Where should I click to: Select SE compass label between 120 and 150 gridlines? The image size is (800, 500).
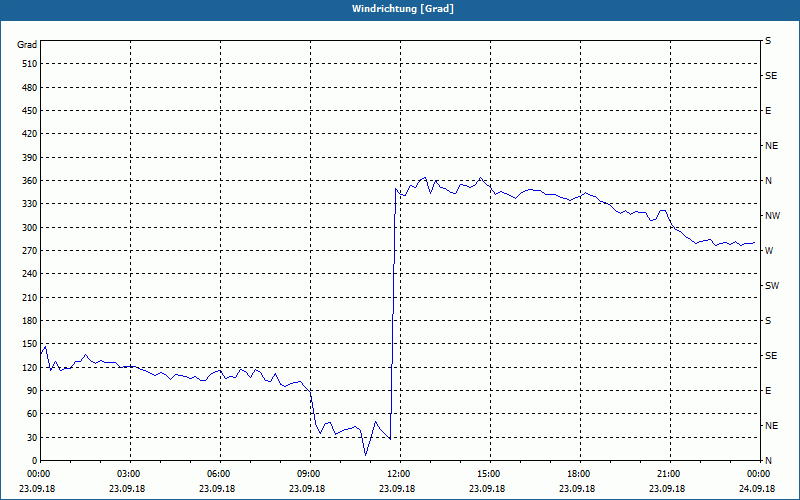(x=771, y=356)
